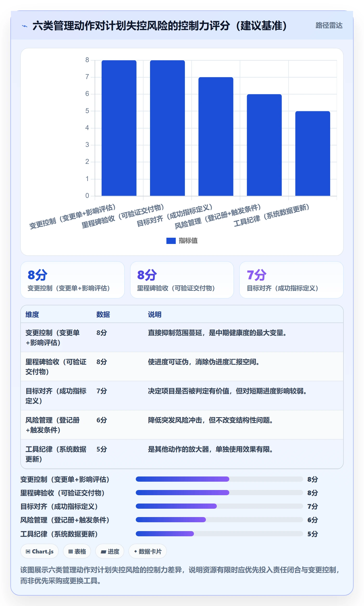Click the chart title 六类管理动作对计划失控风险的控制力评分
This screenshot has height=606, width=364.
160,26
